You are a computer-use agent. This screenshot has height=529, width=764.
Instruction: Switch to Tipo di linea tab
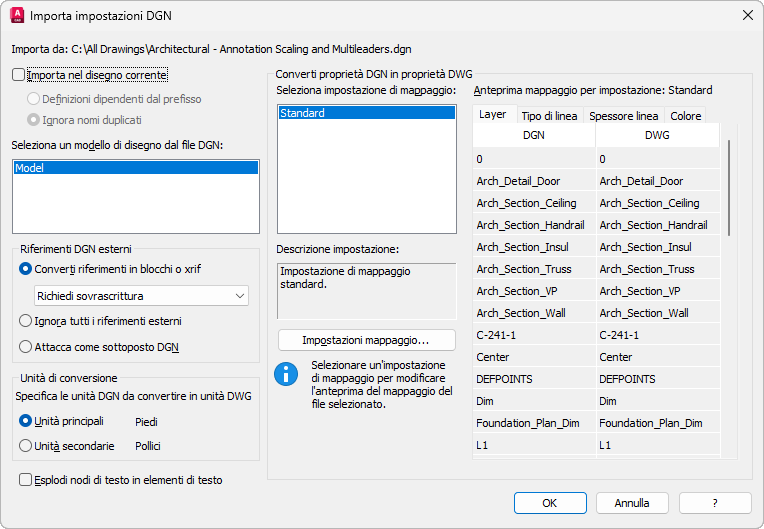tap(549, 116)
